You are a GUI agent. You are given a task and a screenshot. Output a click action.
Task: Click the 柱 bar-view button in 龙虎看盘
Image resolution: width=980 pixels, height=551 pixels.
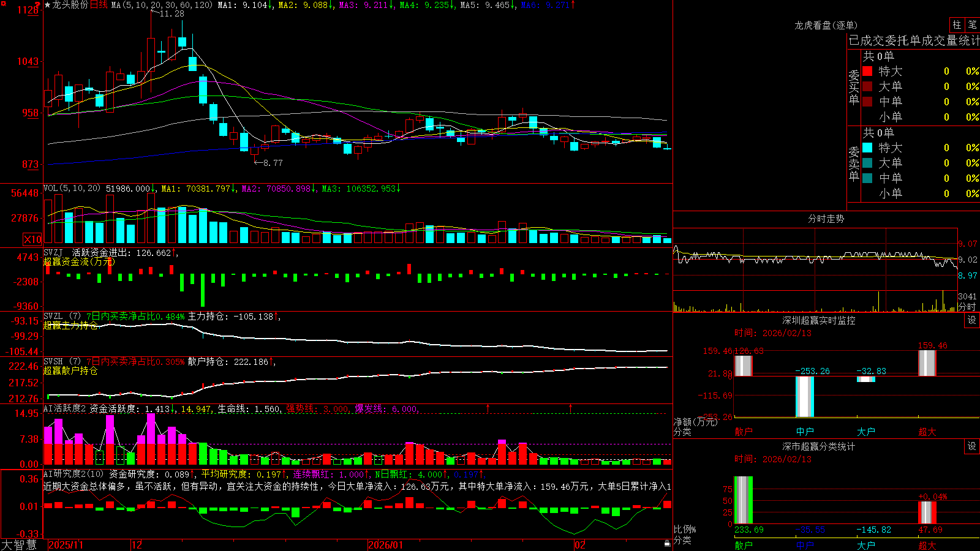click(957, 25)
